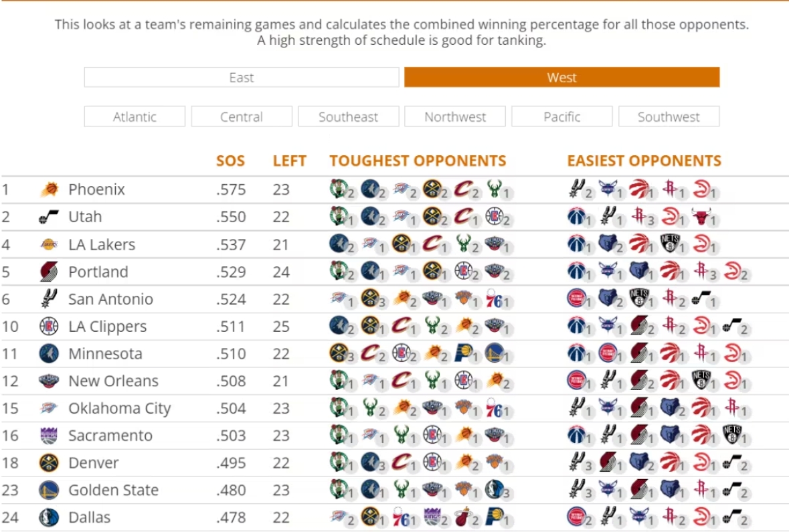This screenshot has height=532, width=789.
Task: Sort by the SOS column header
Action: (x=230, y=161)
